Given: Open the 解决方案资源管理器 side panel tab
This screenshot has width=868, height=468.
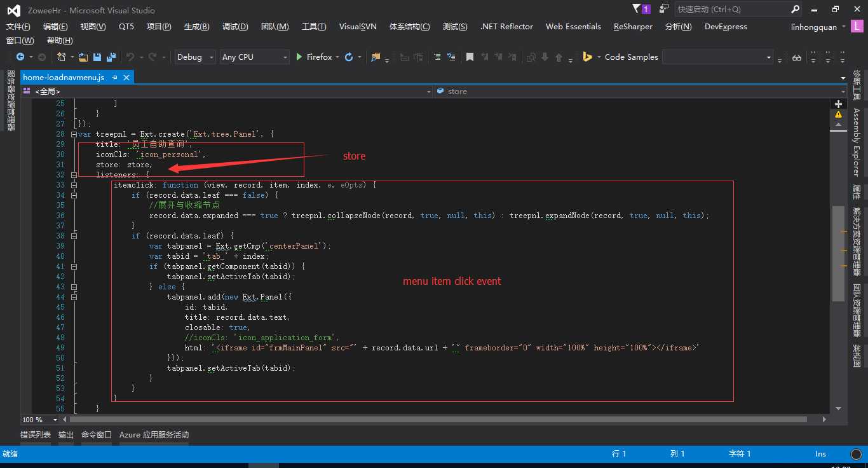Looking at the screenshot, I should click(857, 242).
